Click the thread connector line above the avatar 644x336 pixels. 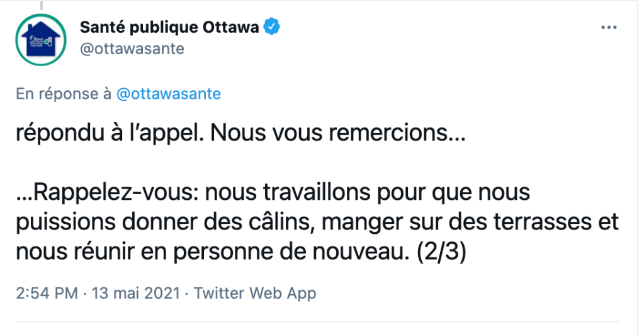point(42,4)
